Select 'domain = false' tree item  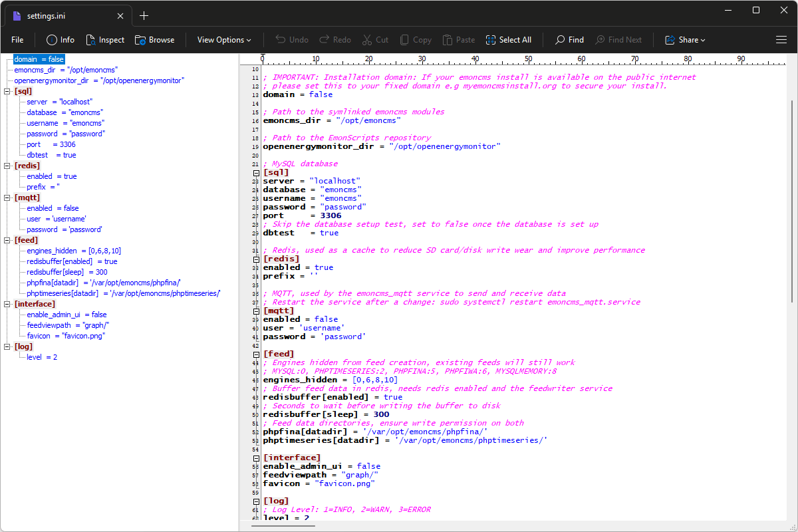tap(39, 59)
